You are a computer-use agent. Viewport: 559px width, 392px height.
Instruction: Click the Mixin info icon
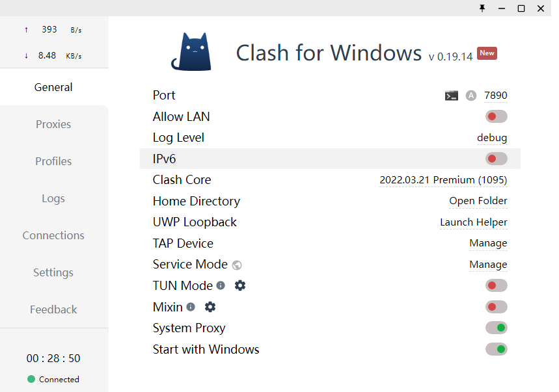click(x=191, y=307)
